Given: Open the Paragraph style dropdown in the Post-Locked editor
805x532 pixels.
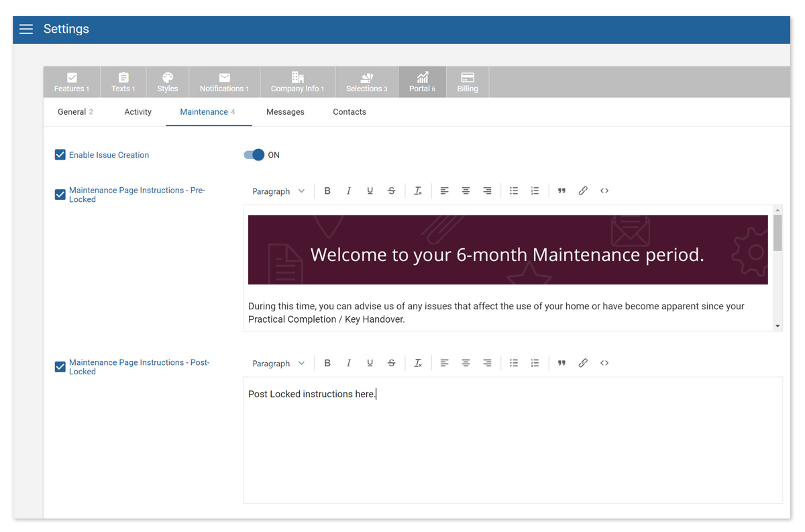Looking at the screenshot, I should click(278, 363).
